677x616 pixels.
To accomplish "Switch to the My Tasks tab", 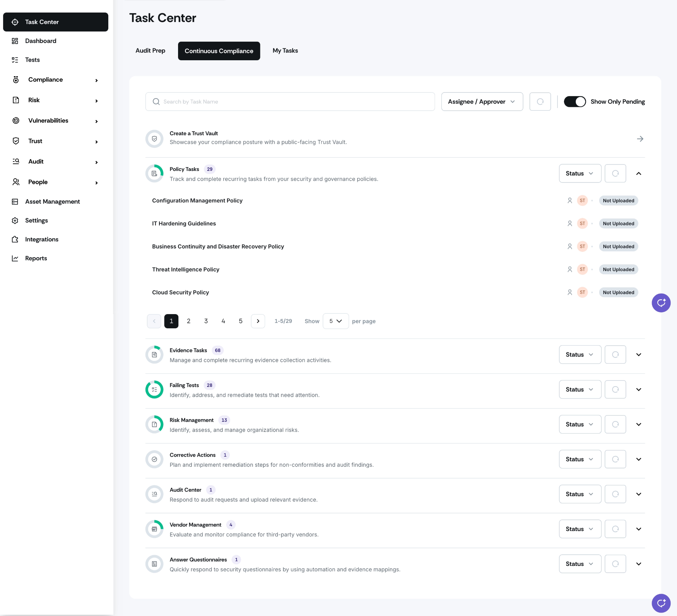I will pyautogui.click(x=285, y=51).
